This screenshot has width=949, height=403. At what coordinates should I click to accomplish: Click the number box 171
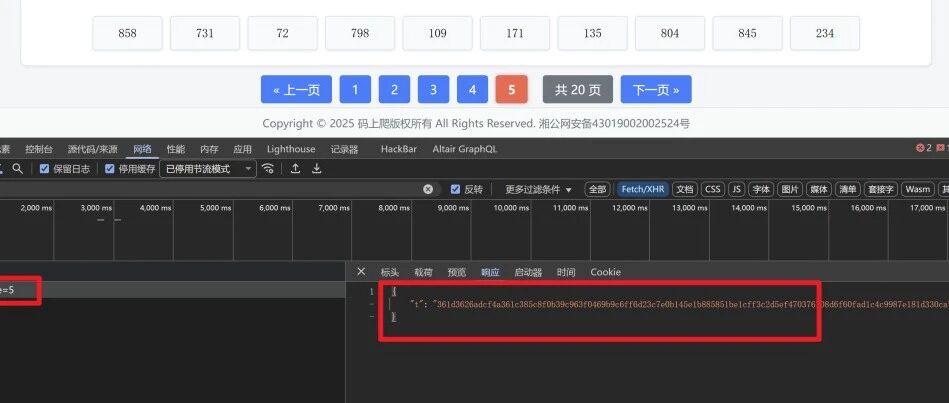click(515, 33)
